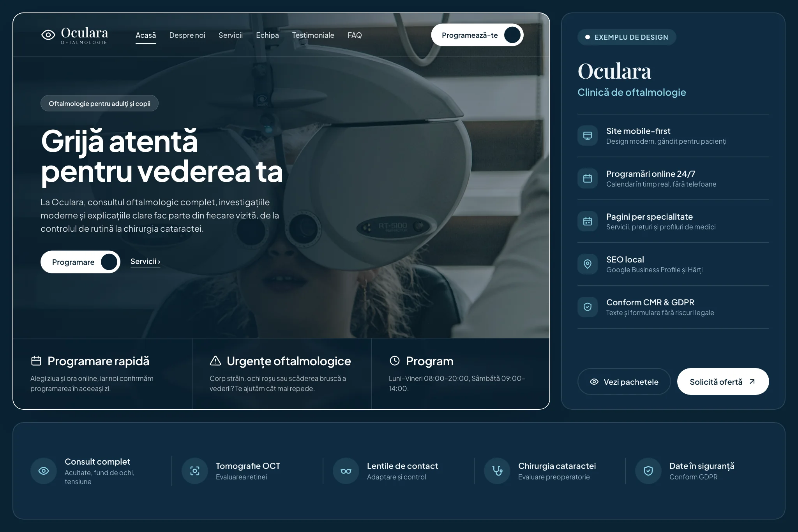This screenshot has width=798, height=532.
Task: Click the Luni-Vineri 08:00-20:00 schedule text
Action: pos(457,383)
